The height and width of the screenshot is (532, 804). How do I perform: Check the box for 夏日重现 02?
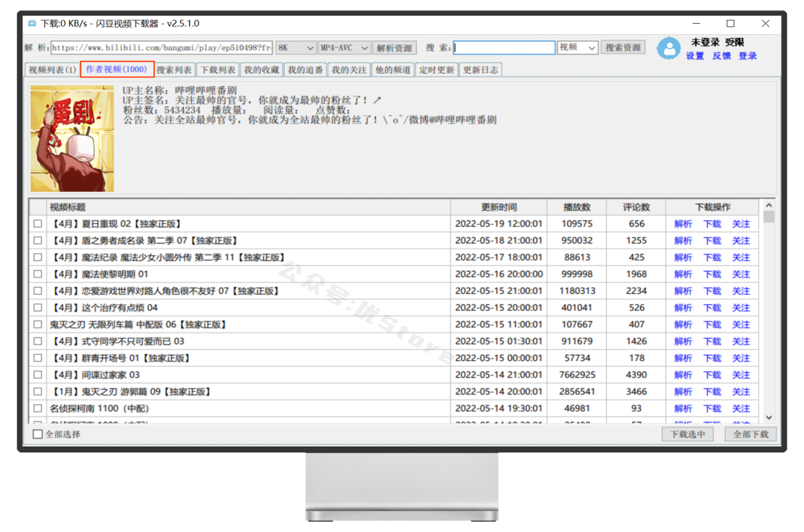click(37, 223)
